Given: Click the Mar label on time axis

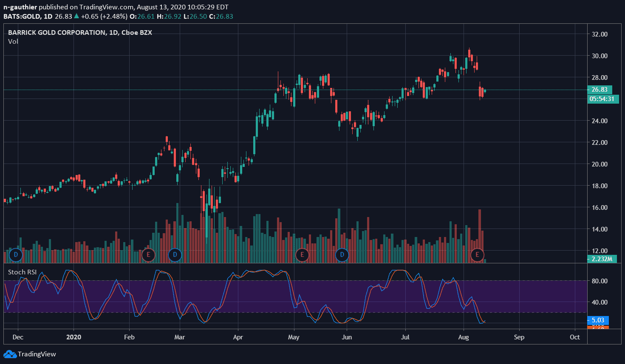Looking at the screenshot, I should pyautogui.click(x=180, y=337).
